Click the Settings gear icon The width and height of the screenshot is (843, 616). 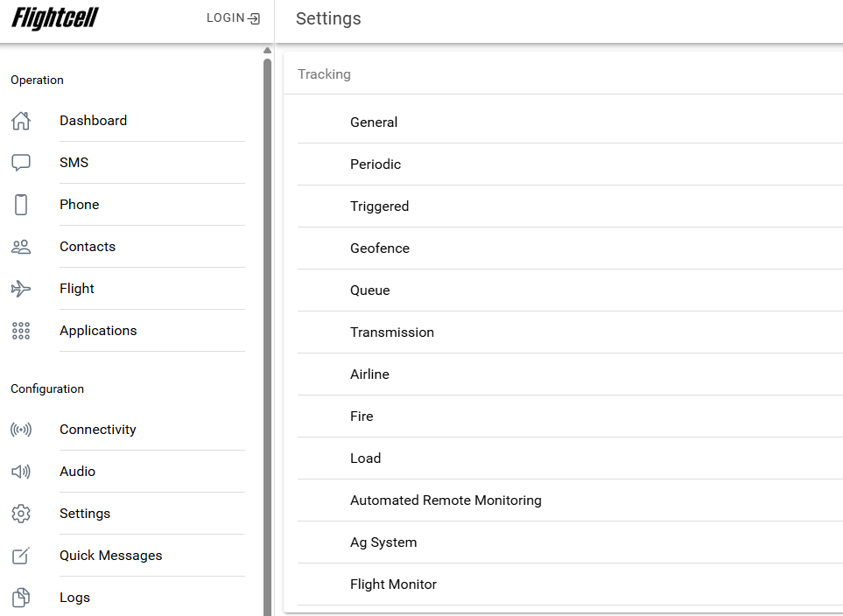coord(21,514)
